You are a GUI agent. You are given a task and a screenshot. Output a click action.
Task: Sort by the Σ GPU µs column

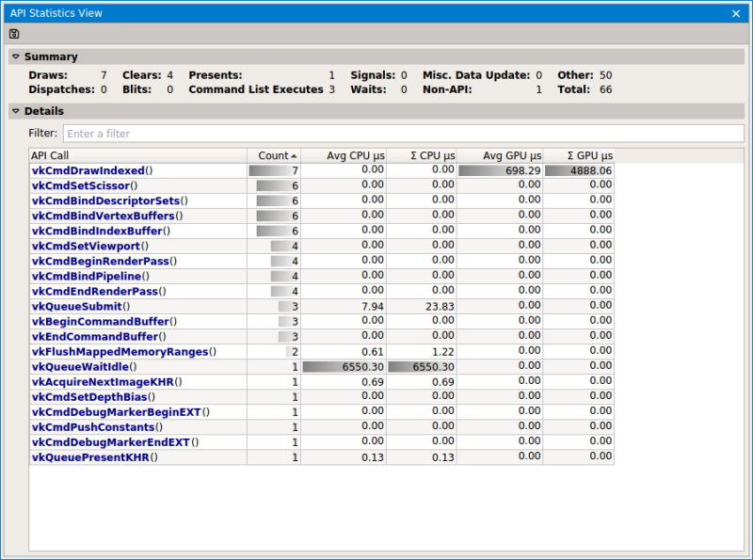578,155
